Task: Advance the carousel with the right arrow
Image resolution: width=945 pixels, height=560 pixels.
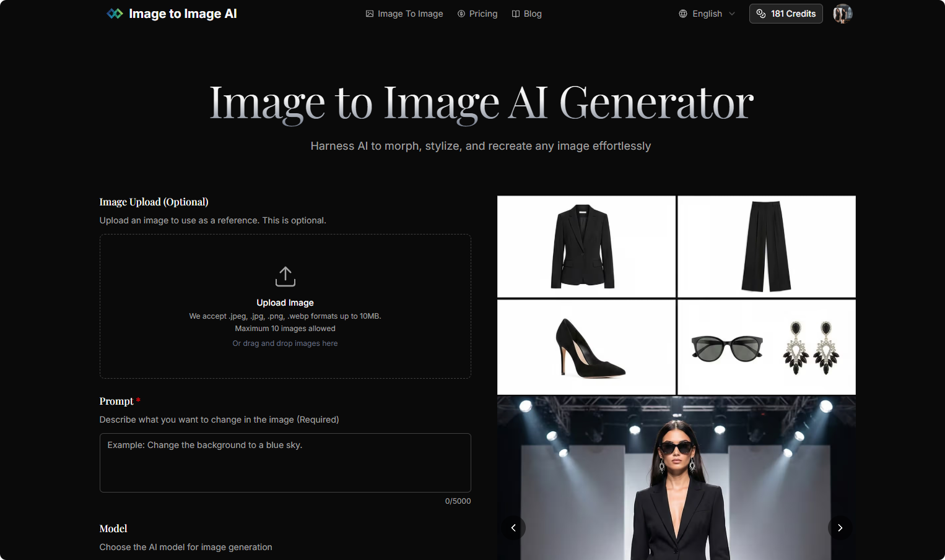Action: click(x=840, y=528)
